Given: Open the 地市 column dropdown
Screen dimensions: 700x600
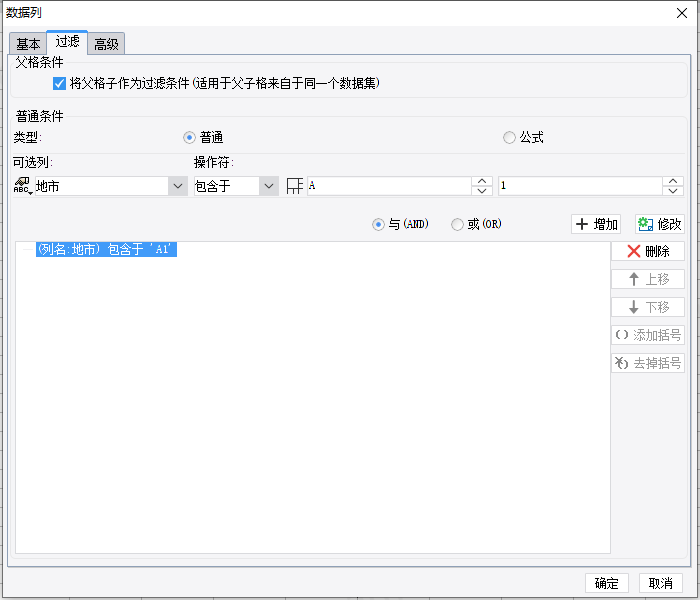Looking at the screenshot, I should click(x=178, y=186).
